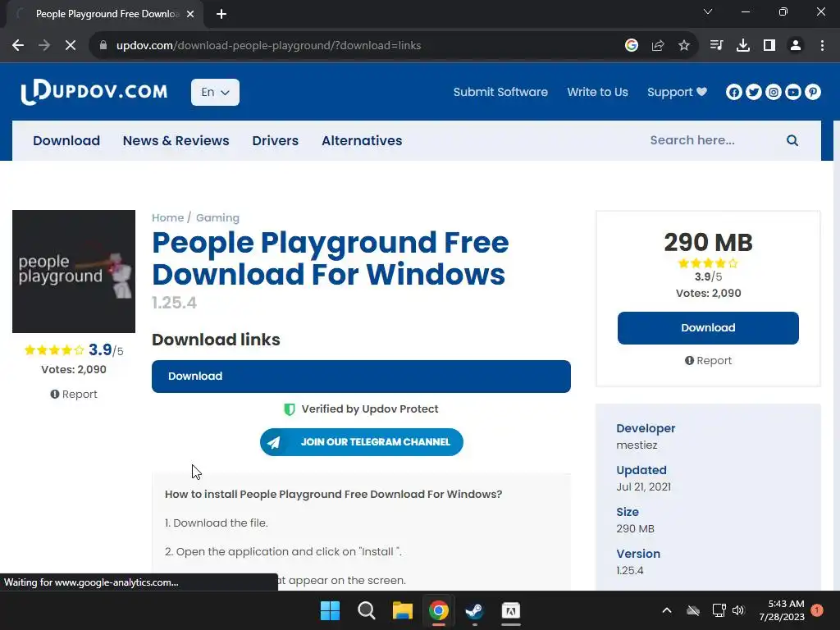The width and height of the screenshot is (840, 630).
Task: Go back using the browser back arrow
Action: pos(18,46)
